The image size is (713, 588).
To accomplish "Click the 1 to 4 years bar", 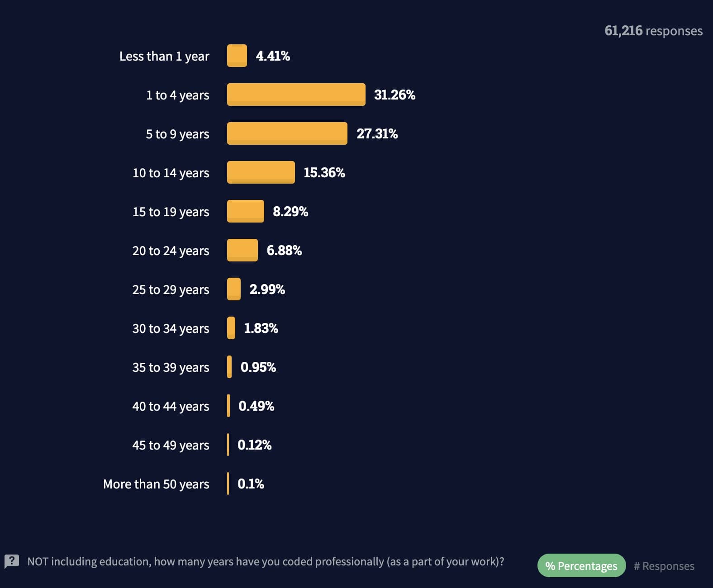I will tap(296, 95).
